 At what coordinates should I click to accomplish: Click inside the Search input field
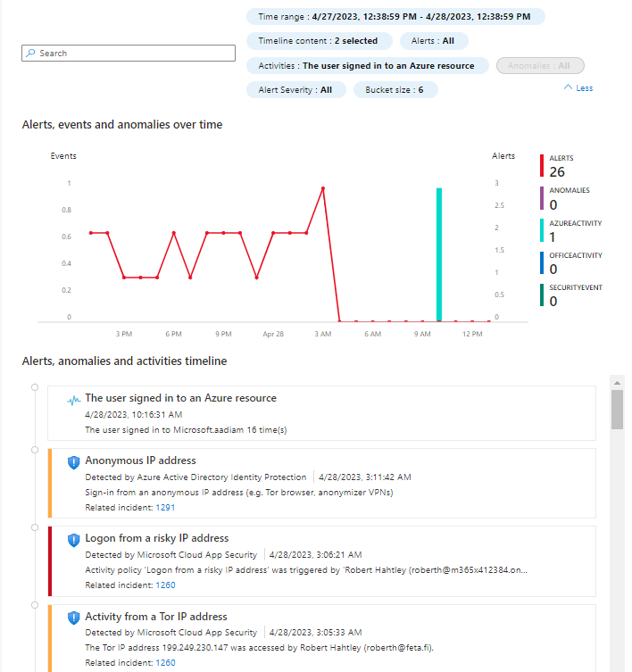pos(134,54)
